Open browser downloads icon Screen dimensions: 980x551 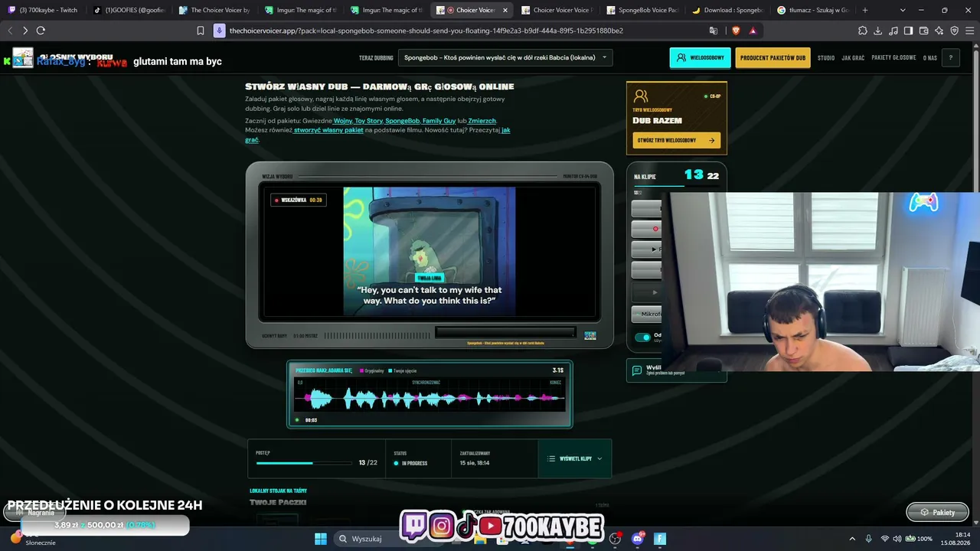tap(878, 31)
